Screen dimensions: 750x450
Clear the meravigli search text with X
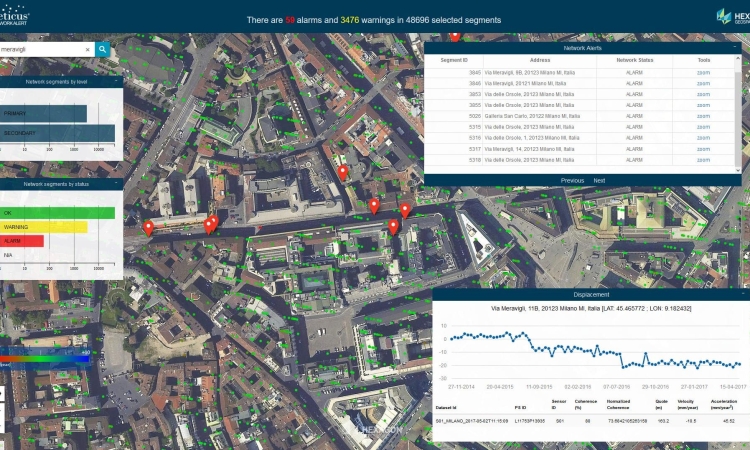coord(88,49)
